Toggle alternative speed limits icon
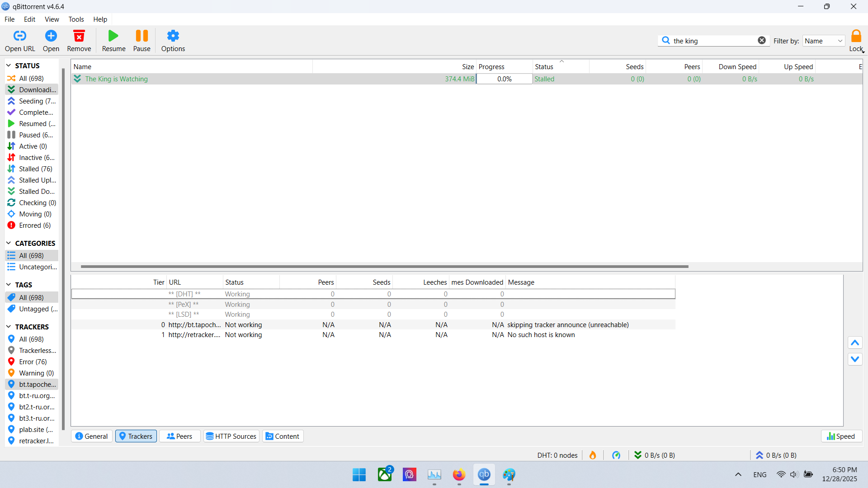Image resolution: width=868 pixels, height=488 pixels. coord(616,455)
